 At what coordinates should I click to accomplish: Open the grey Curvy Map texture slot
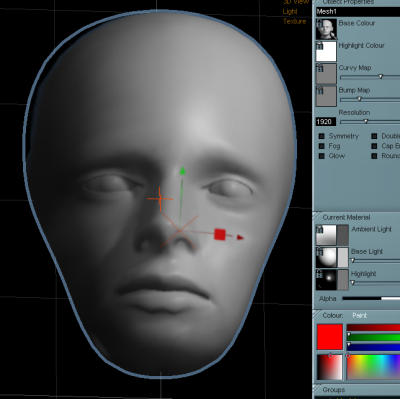tap(326, 74)
